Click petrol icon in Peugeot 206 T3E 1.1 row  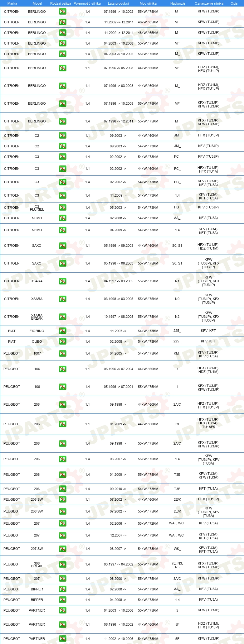click(62, 424)
